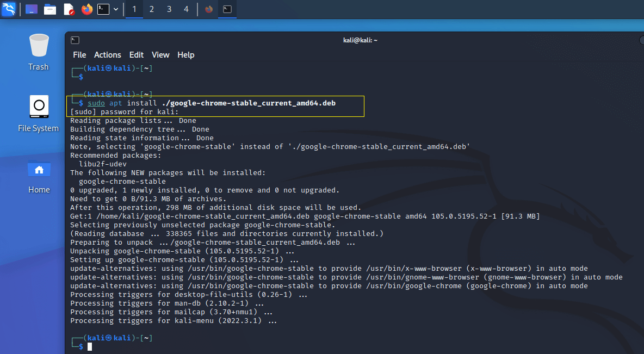Click 'Reading package lists... Done' line

[x=133, y=120]
